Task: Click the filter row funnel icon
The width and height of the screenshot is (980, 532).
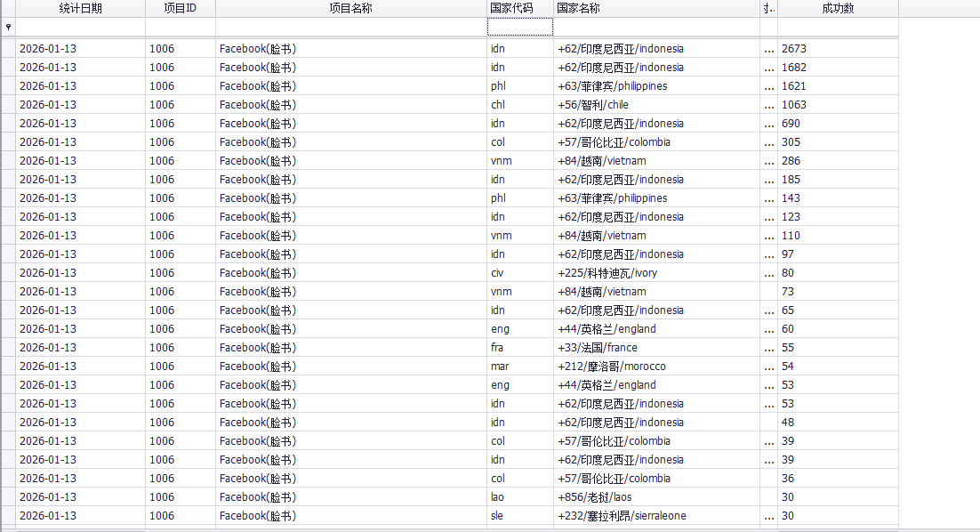Action: [x=8, y=27]
